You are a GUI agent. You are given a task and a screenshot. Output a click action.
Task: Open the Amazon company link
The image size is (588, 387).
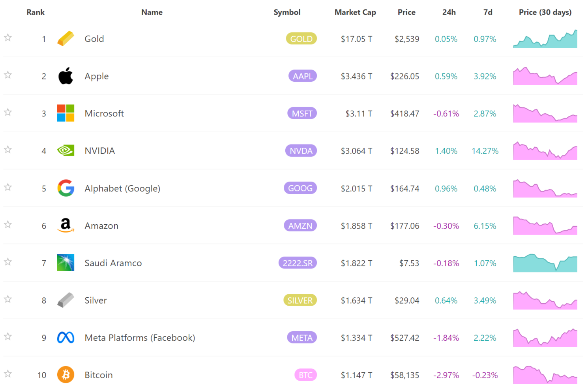(101, 226)
